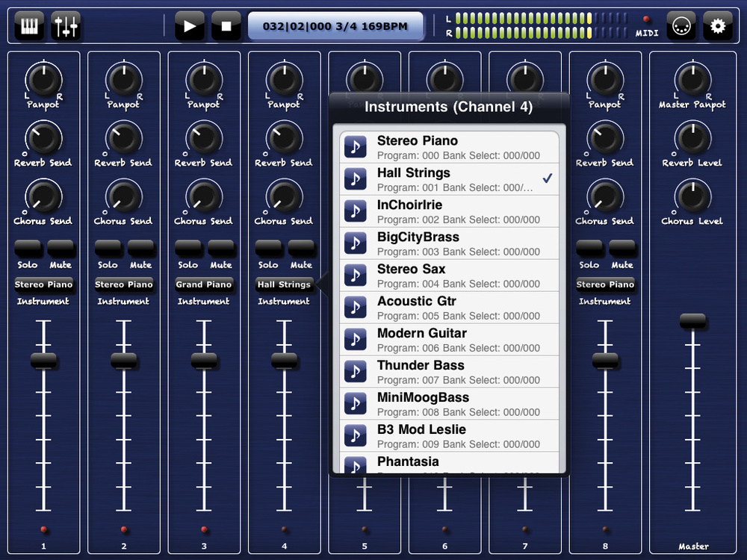Open channel 4 instrument selector
The width and height of the screenshot is (747, 560).
click(x=284, y=284)
